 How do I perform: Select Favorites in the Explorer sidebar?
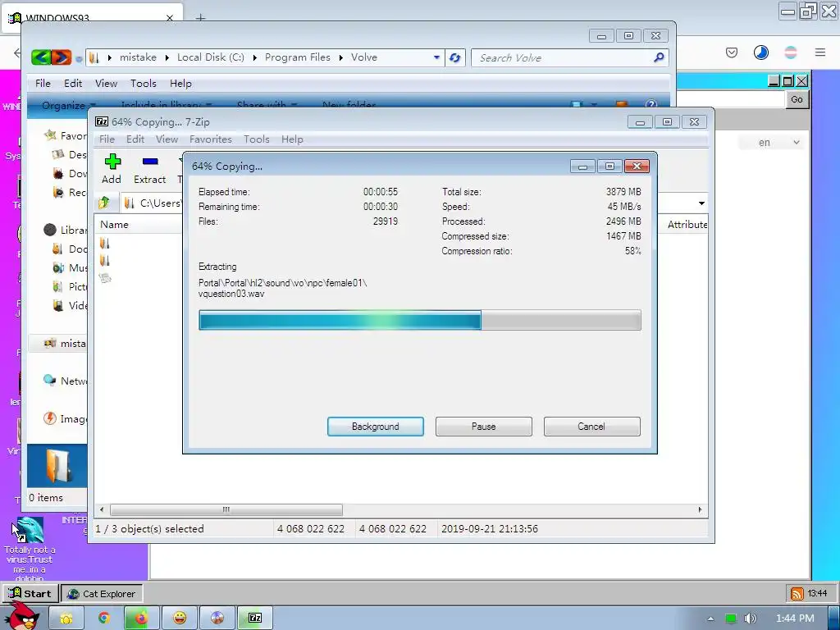pyautogui.click(x=66, y=135)
